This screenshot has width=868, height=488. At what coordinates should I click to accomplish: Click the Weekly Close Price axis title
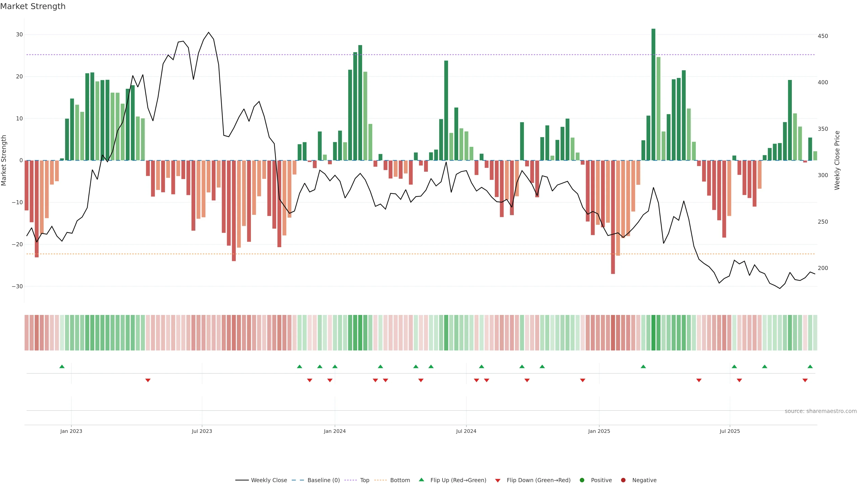(x=837, y=160)
